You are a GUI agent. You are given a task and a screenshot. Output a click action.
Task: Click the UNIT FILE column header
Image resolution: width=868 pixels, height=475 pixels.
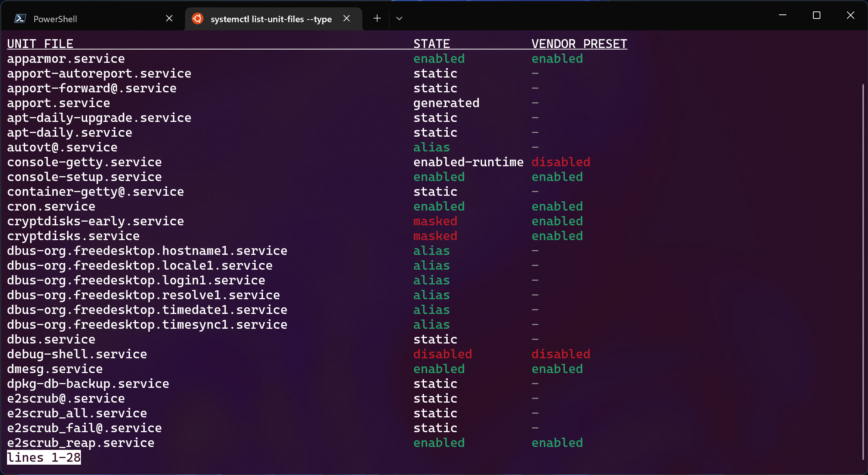point(40,43)
